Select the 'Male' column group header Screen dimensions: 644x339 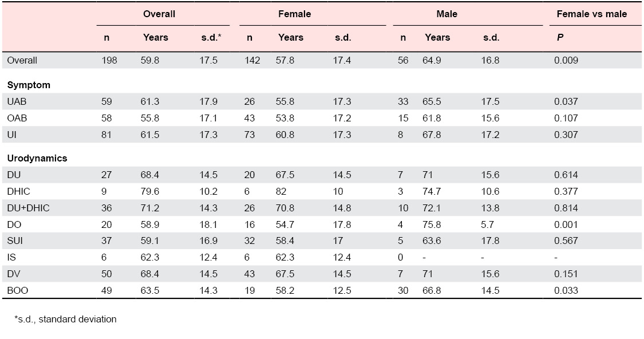pos(447,14)
